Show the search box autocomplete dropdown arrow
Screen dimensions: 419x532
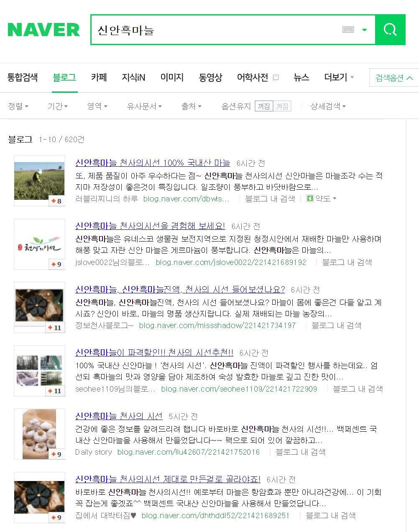(364, 30)
